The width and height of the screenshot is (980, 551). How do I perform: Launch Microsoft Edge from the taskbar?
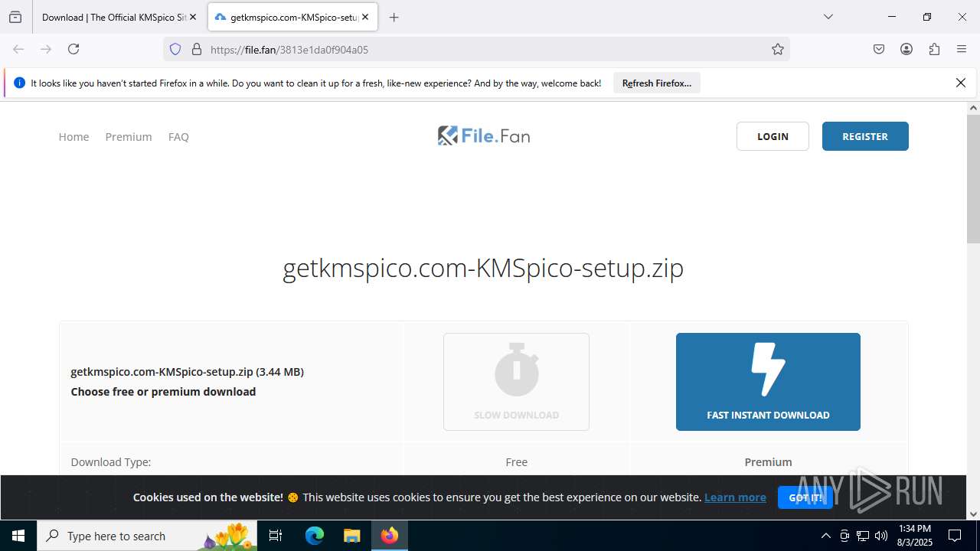click(x=315, y=536)
